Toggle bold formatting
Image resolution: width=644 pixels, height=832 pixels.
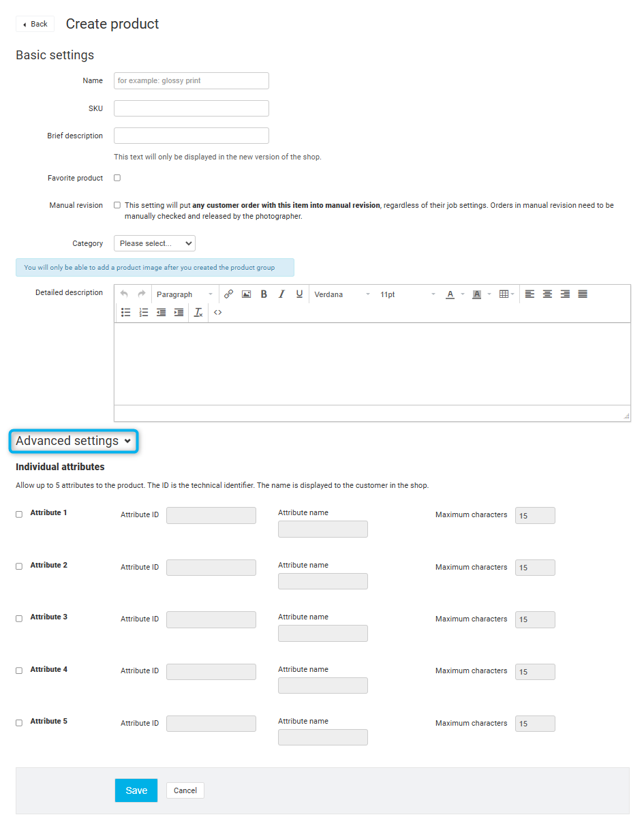[x=264, y=294]
